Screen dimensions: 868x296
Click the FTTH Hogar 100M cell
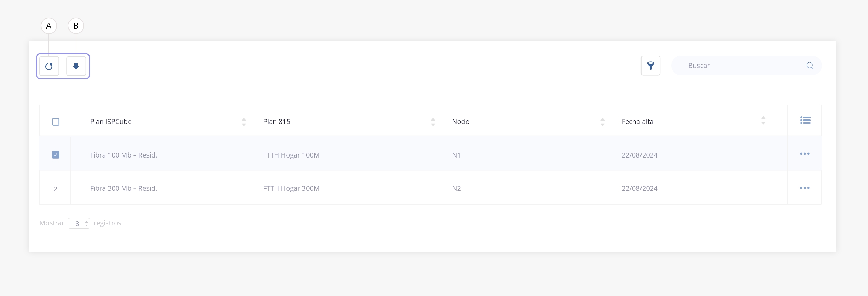click(291, 155)
